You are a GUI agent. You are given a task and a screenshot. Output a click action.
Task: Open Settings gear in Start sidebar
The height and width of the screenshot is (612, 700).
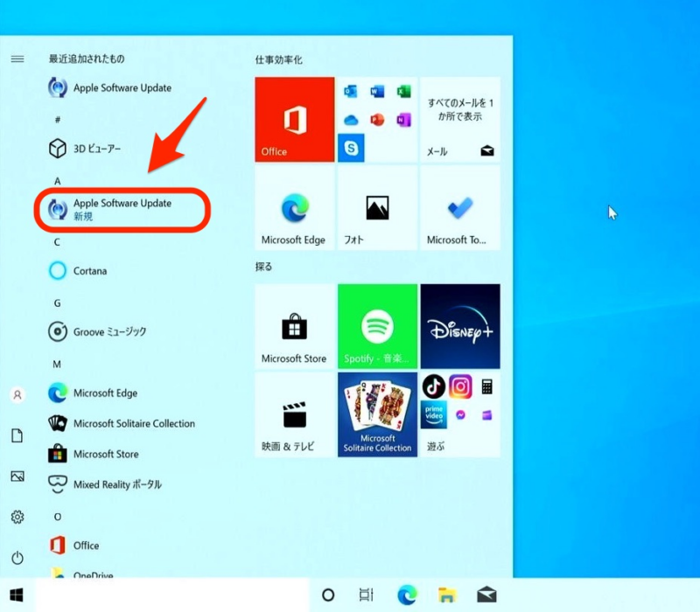pyautogui.click(x=17, y=517)
